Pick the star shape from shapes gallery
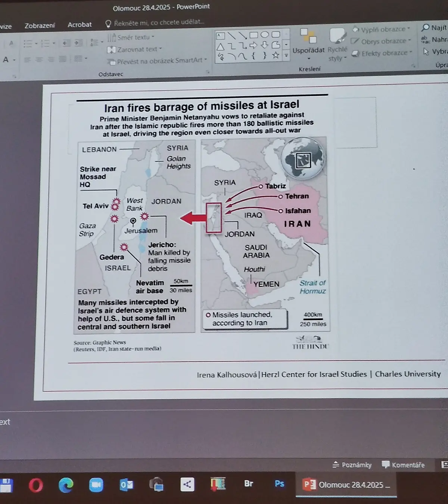Image resolution: width=448 pixels, height=504 pixels. (x=276, y=56)
